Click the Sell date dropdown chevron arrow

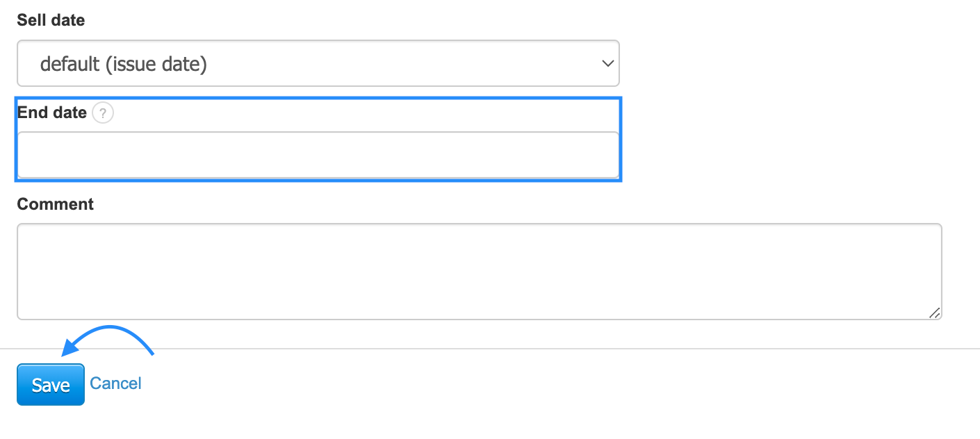click(x=607, y=63)
